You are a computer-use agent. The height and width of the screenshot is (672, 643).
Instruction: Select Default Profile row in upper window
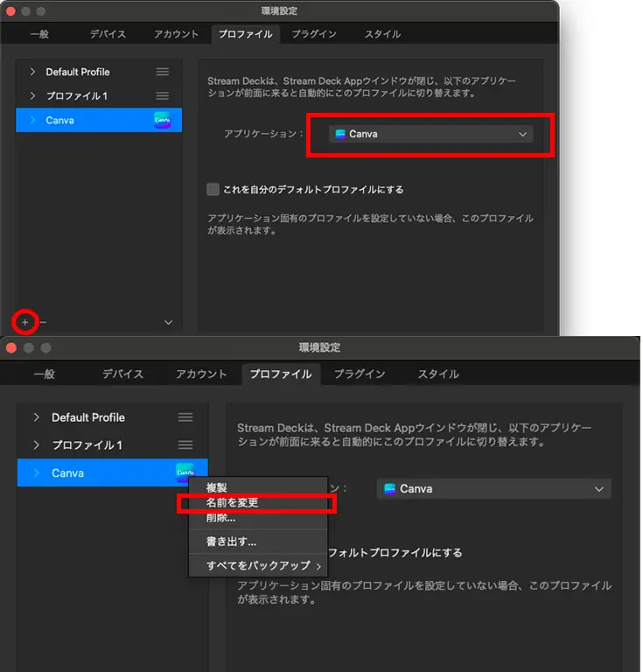click(99, 72)
